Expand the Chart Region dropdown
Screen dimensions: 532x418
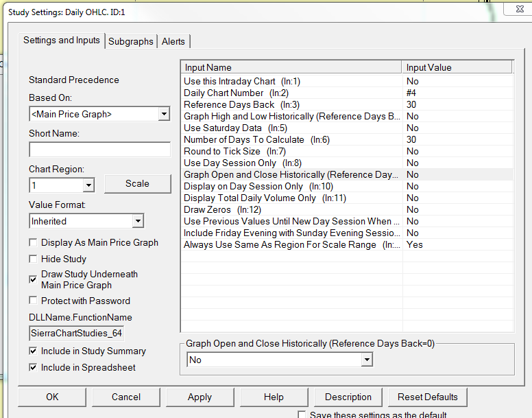[88, 185]
